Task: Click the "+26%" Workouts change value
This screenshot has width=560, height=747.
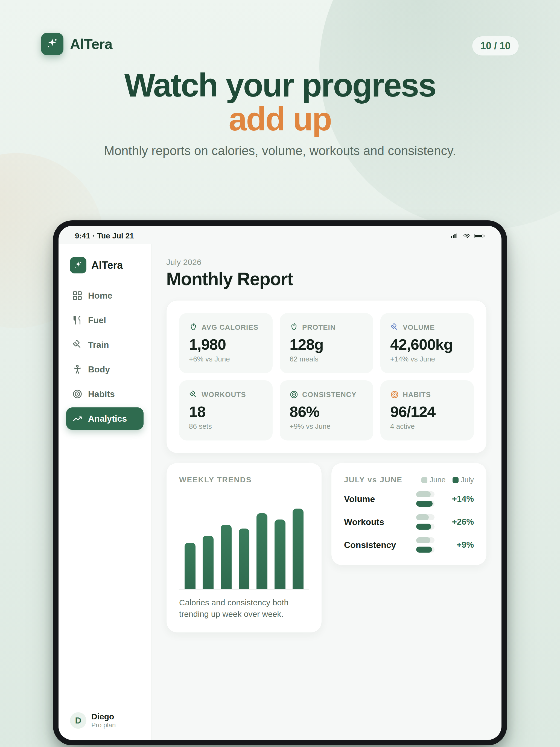Action: tap(463, 522)
